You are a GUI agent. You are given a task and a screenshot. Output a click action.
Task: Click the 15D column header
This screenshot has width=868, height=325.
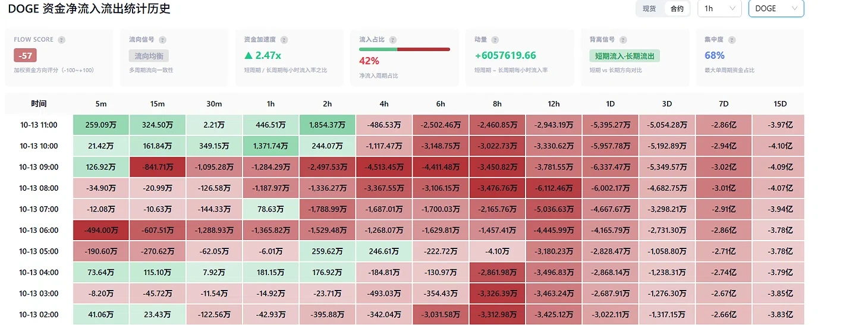point(780,104)
